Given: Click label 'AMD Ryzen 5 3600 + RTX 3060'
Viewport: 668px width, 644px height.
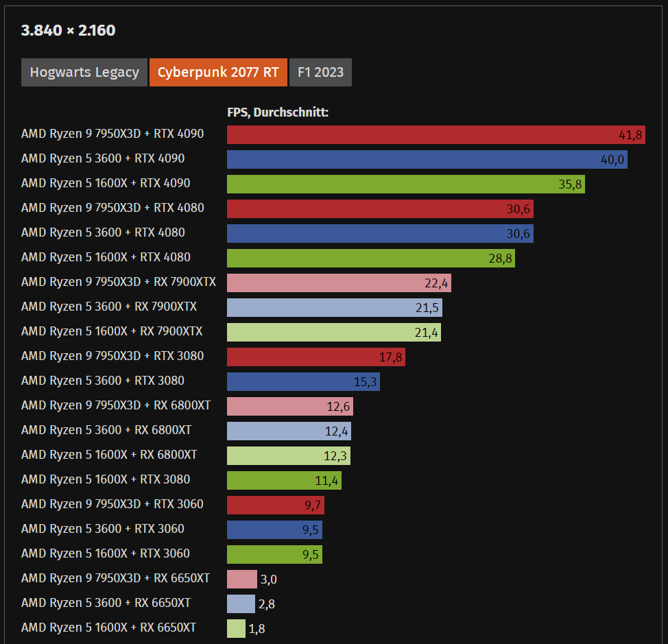Looking at the screenshot, I should [103, 529].
